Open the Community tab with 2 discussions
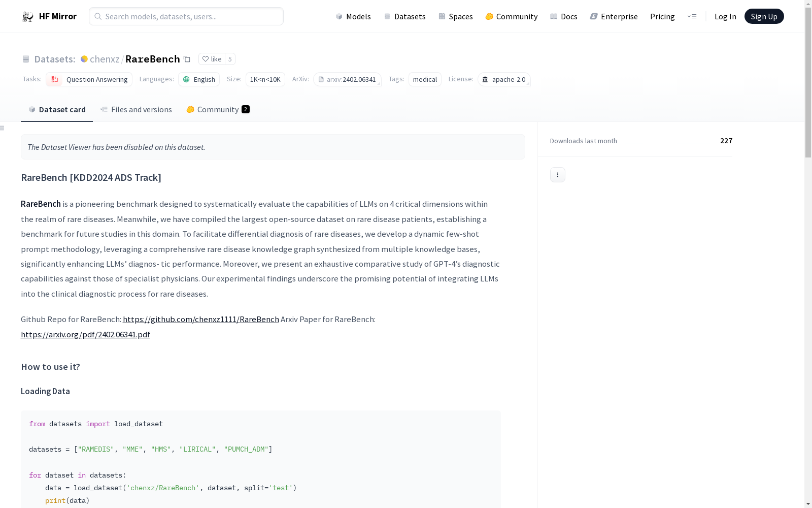 pos(218,110)
